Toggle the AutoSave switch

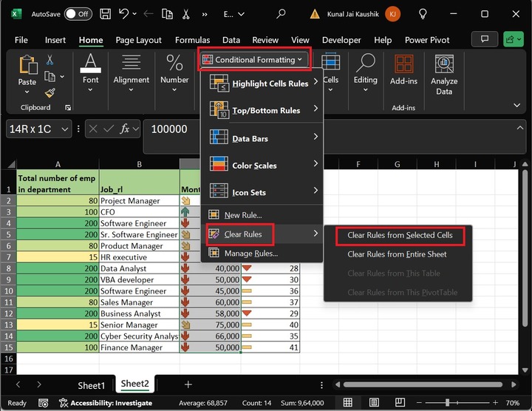click(78, 13)
